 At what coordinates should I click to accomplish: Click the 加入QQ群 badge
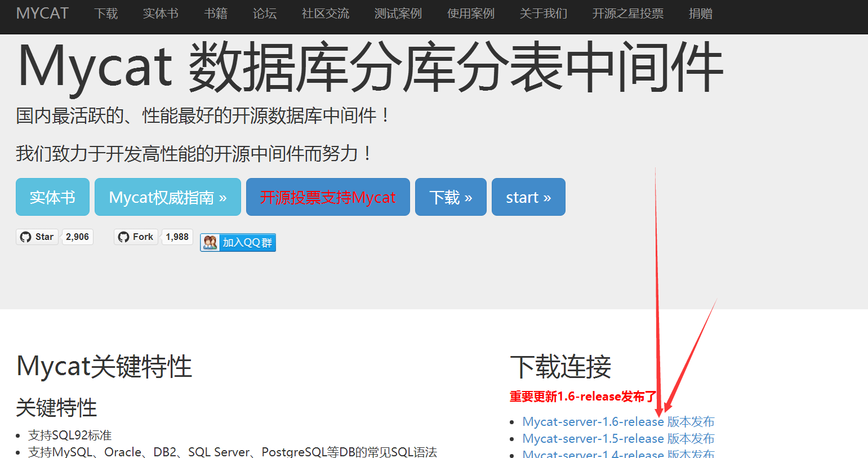point(238,242)
